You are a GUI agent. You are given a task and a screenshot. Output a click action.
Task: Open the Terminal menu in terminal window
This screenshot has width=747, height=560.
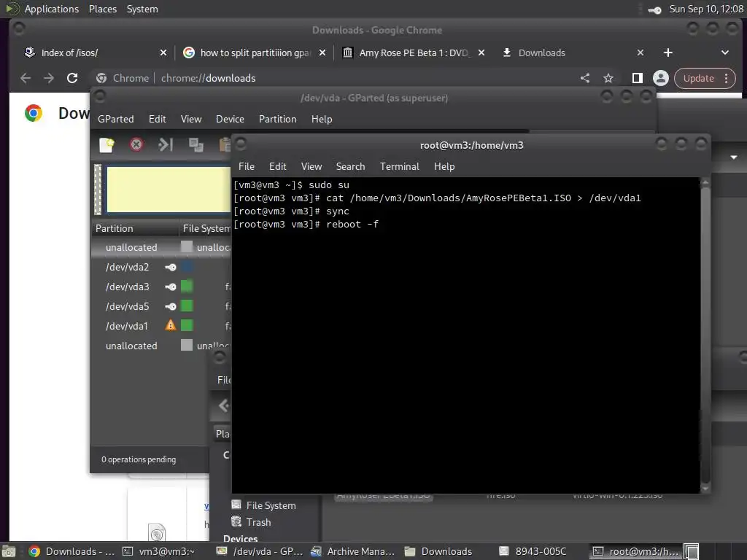click(399, 167)
